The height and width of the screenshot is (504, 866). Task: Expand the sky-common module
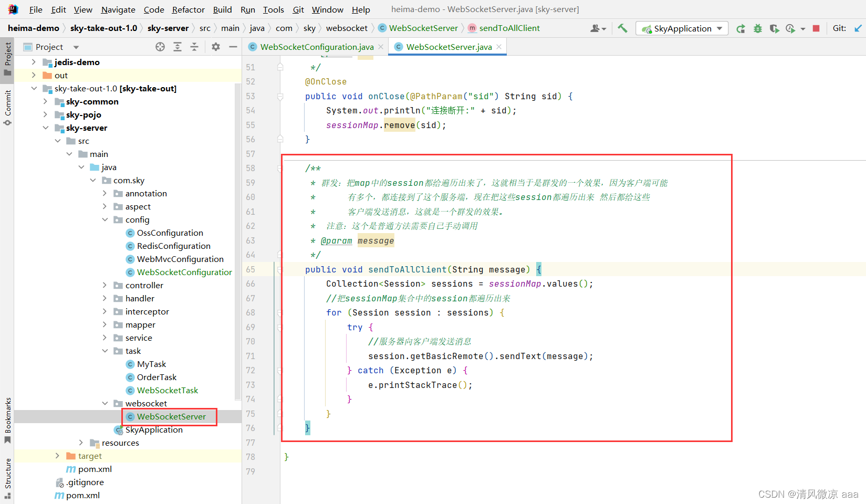coord(45,101)
